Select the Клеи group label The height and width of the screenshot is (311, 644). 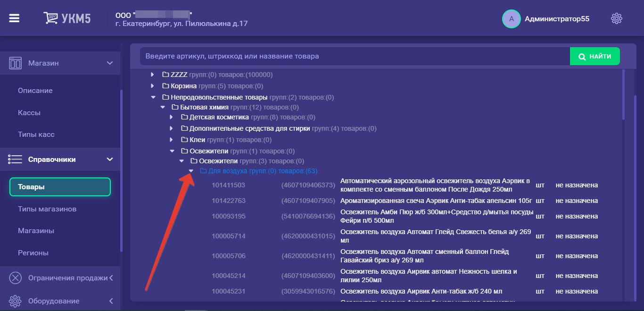tap(198, 140)
